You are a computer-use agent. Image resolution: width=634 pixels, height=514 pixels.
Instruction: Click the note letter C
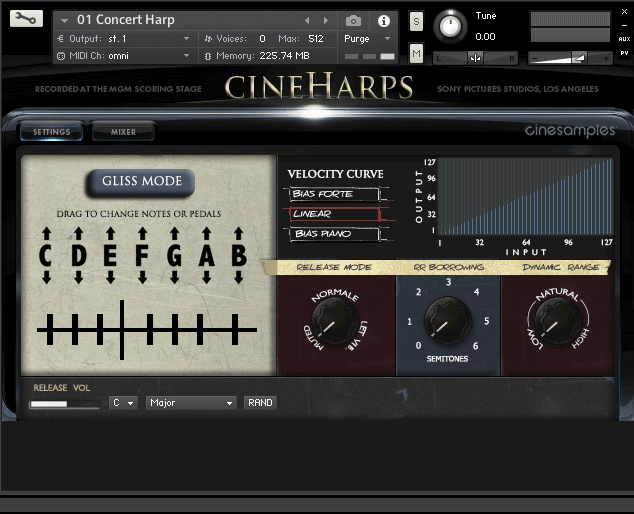46,256
